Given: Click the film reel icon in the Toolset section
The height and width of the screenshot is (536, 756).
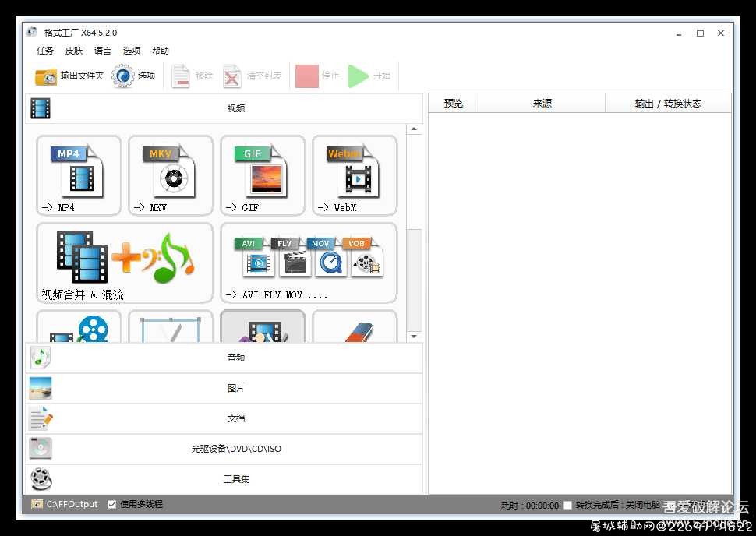Looking at the screenshot, I should click(41, 479).
